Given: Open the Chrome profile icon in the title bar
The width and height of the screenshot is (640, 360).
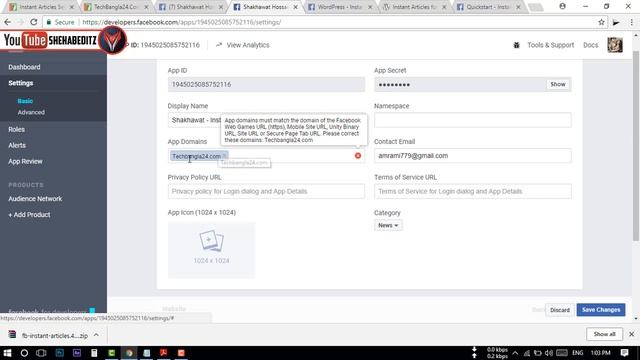Looking at the screenshot, I should tap(562, 6).
